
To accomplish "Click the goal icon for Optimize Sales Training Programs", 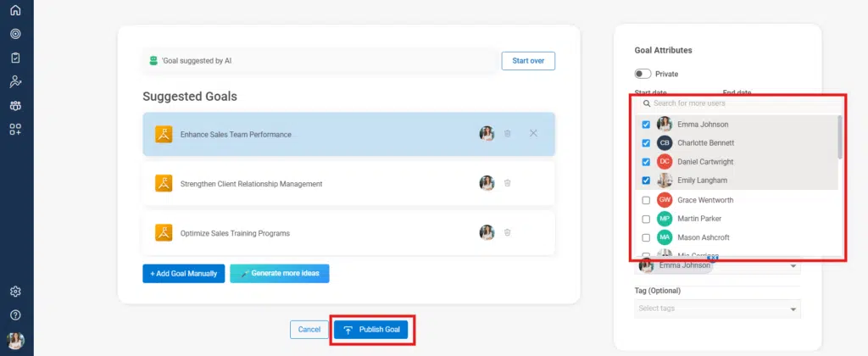I will 164,233.
